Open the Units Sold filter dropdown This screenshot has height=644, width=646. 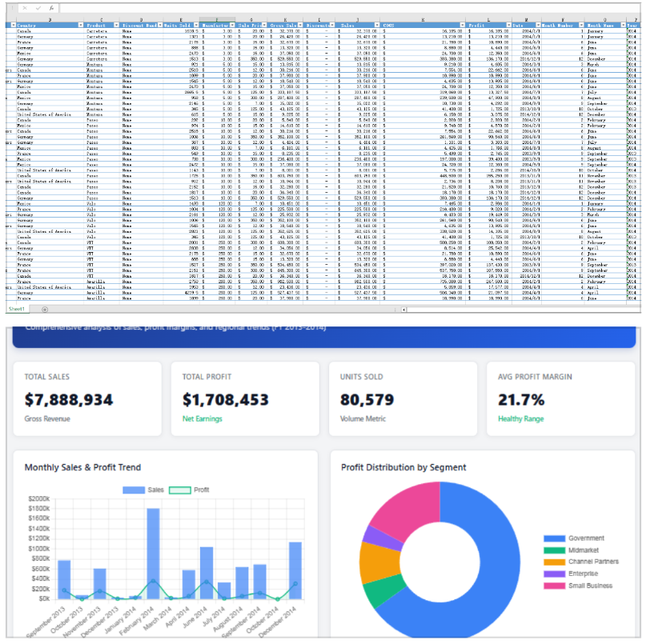pyautogui.click(x=196, y=25)
